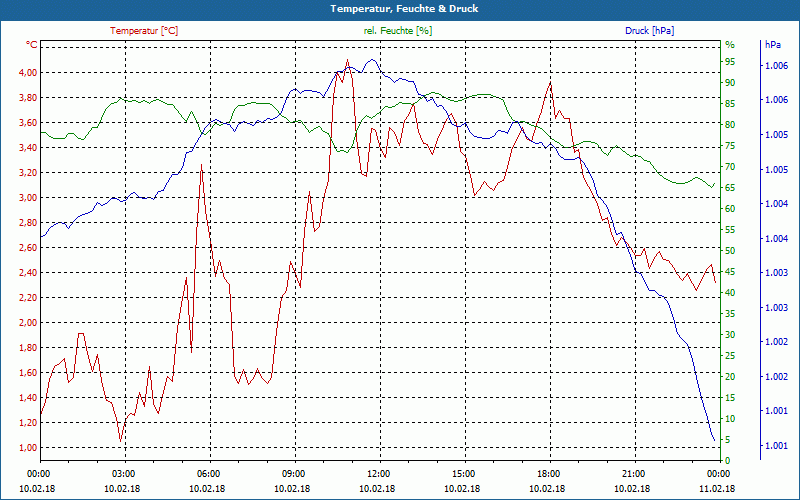
Task: Click the '10' value on the humidity axis
Action: point(730,419)
